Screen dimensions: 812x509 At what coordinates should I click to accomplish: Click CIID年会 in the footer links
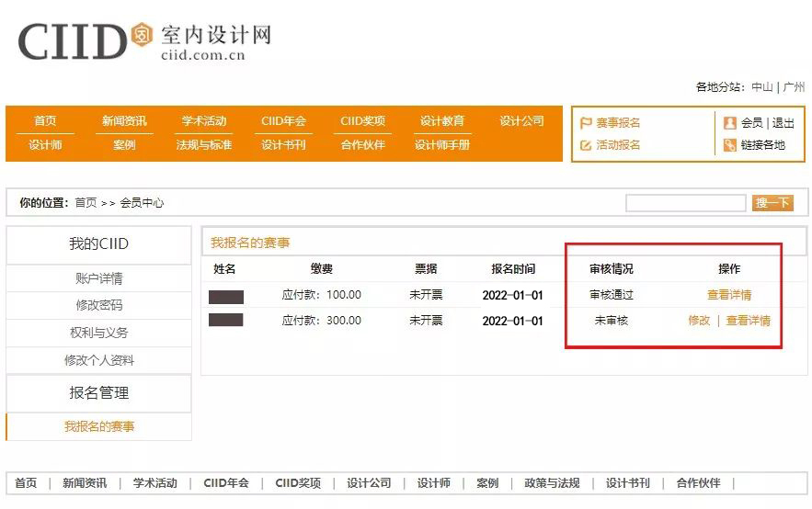[x=226, y=483]
